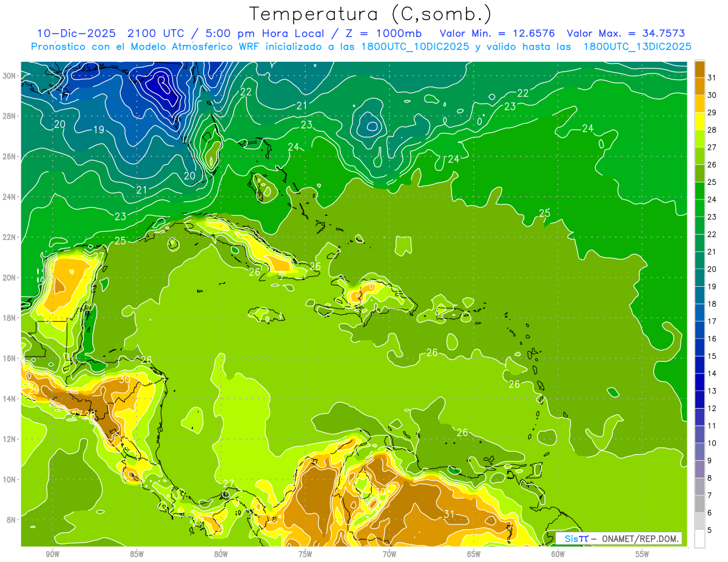The width and height of the screenshot is (728, 562).
Task: Click the 20N latitude axis label
Action: pos(10,278)
